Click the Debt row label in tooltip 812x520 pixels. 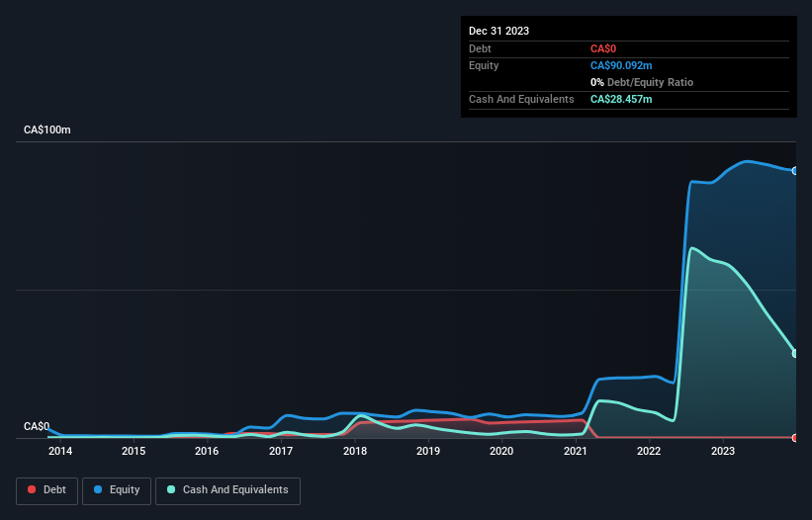[480, 48]
